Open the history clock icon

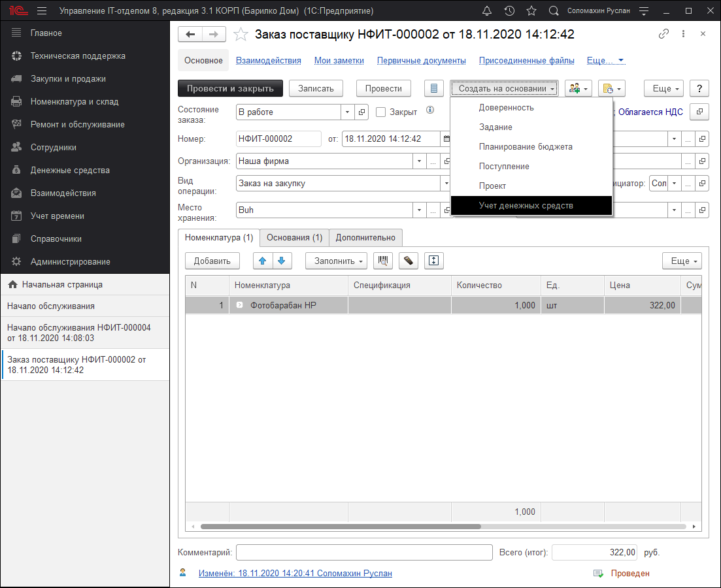(509, 11)
